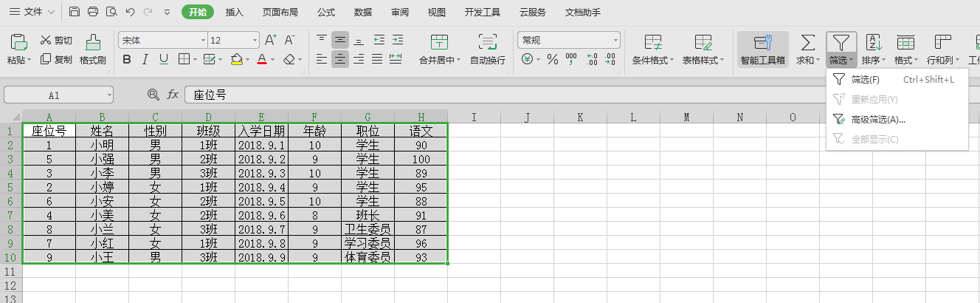Click the Increase indent icon
980x303 pixels.
click(396, 40)
